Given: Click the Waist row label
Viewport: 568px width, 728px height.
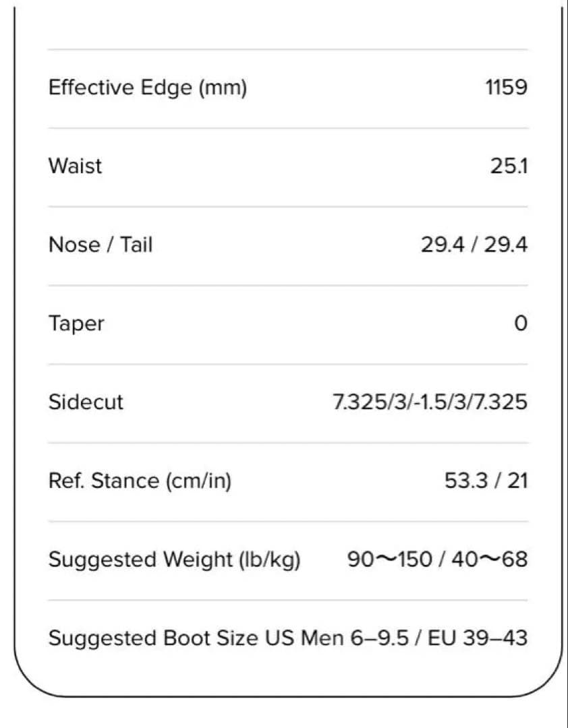Looking at the screenshot, I should [75, 166].
